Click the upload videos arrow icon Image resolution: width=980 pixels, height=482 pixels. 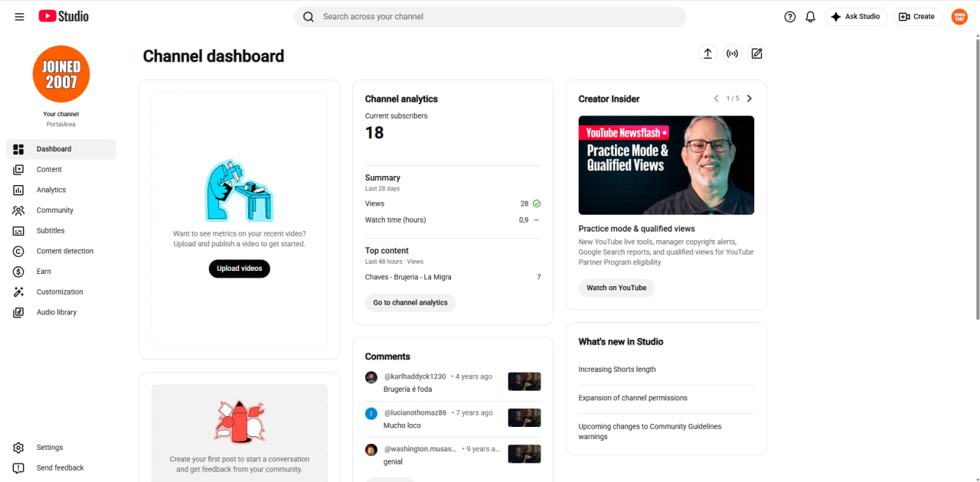tap(707, 54)
